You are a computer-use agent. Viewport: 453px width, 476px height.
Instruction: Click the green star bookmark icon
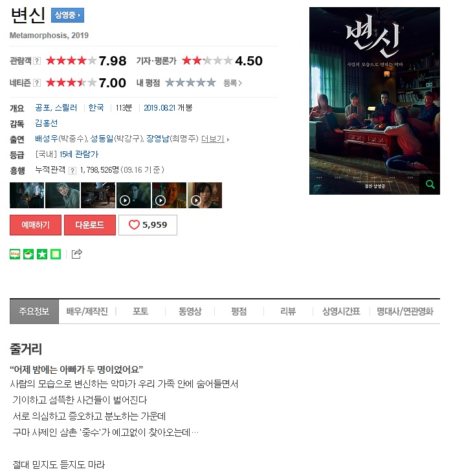point(42,254)
